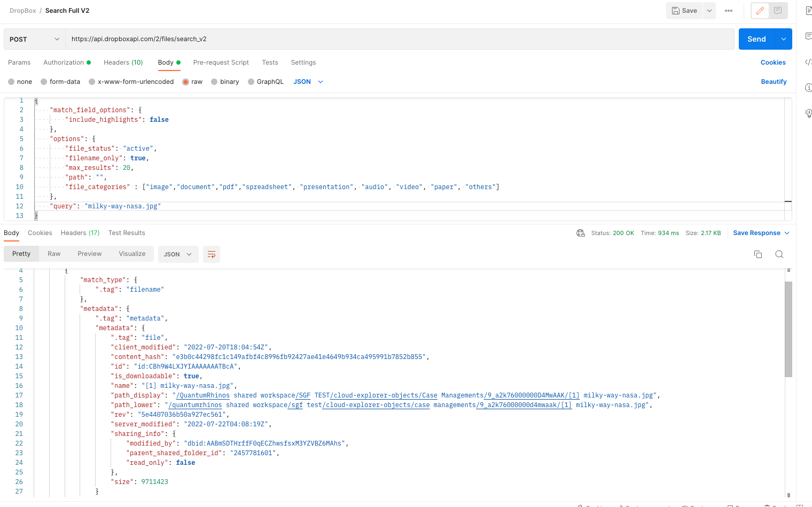The height and width of the screenshot is (507, 812).
Task: Select the form-data body type radio
Action: tap(44, 82)
